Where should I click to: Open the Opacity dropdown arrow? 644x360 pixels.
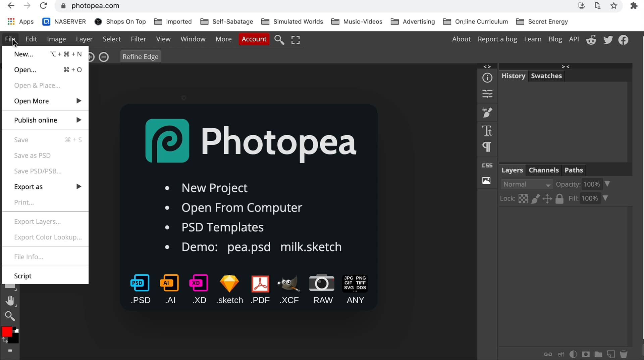(x=607, y=184)
